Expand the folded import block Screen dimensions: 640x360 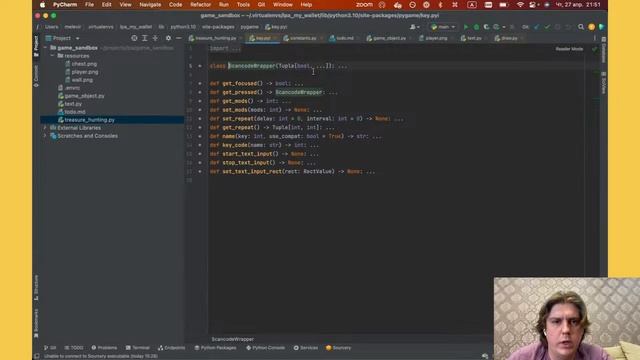point(225,48)
